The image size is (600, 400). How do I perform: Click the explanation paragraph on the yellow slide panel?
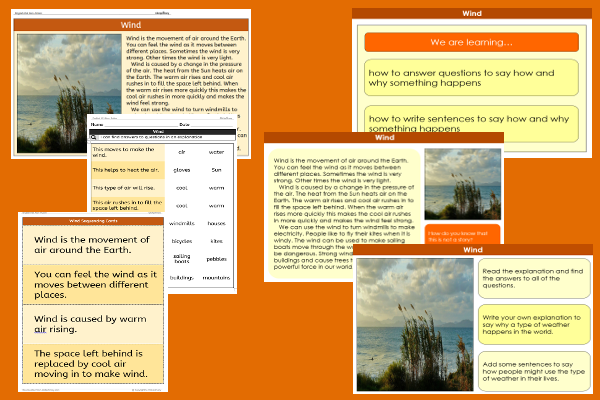pos(344,214)
